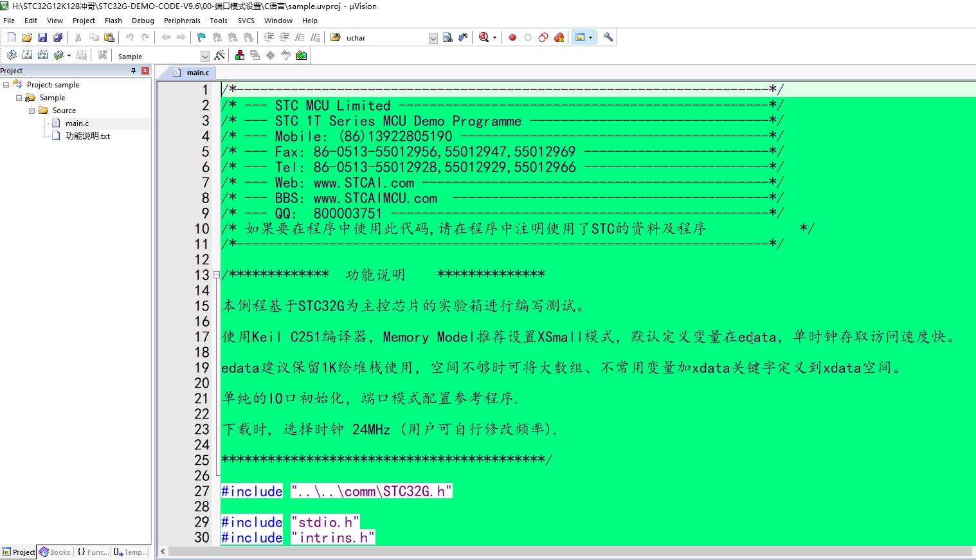Open the window layout dropdown arrow before the wrench
Viewport: 976px width, 560px height.
(590, 37)
